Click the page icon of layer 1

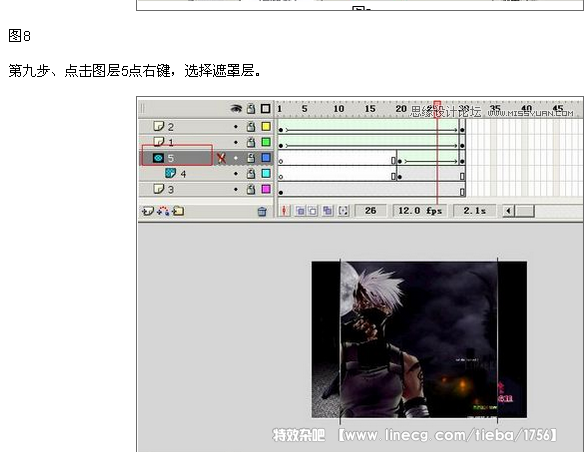[x=159, y=142]
